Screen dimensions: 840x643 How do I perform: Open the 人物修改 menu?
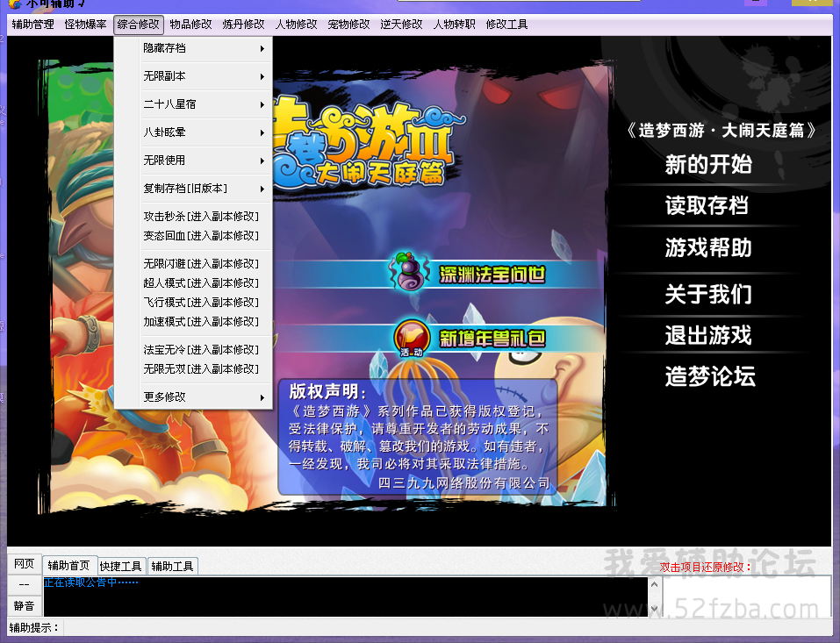pyautogui.click(x=297, y=25)
